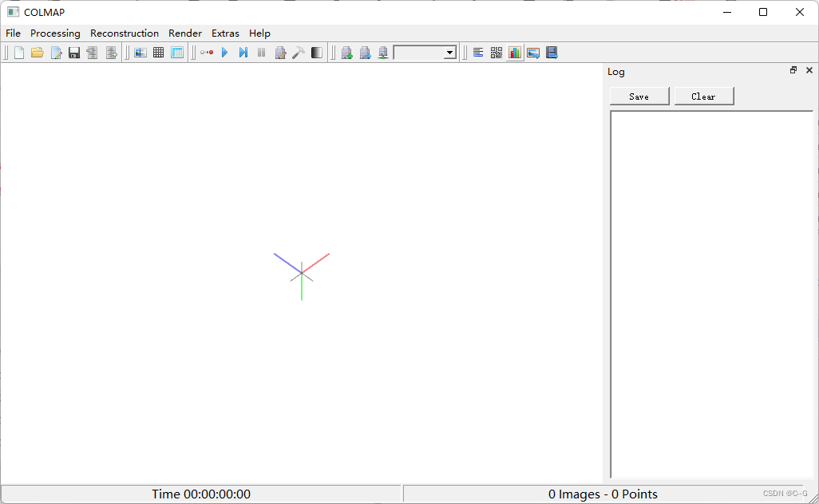This screenshot has width=819, height=504.
Task: Open the database management window
Action: pyautogui.click(x=176, y=52)
